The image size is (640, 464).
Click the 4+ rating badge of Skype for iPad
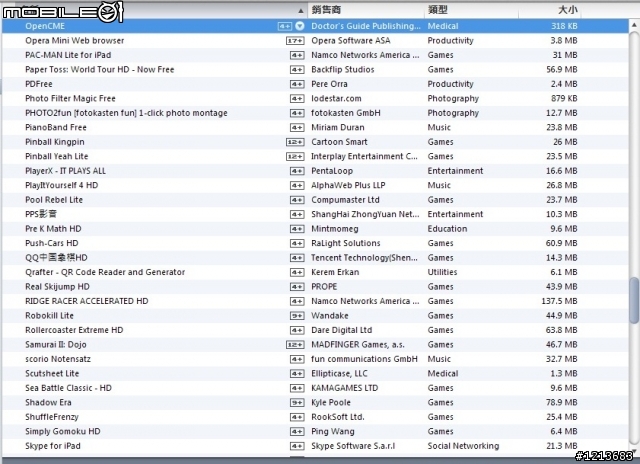pyautogui.click(x=297, y=446)
